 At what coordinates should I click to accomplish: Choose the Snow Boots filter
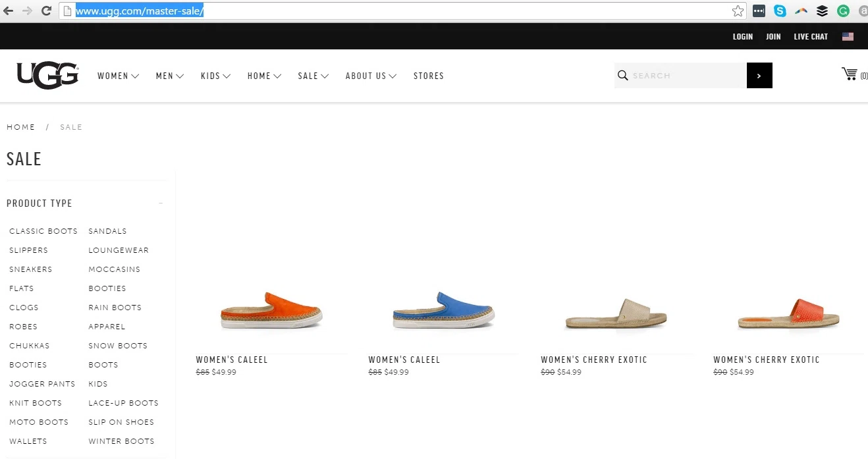click(x=118, y=346)
